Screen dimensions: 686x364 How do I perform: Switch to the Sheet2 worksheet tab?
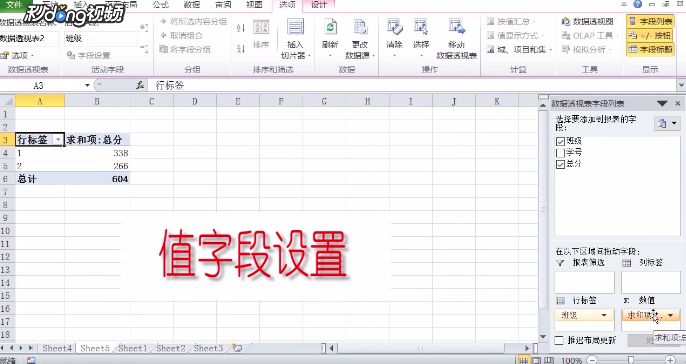click(171, 348)
